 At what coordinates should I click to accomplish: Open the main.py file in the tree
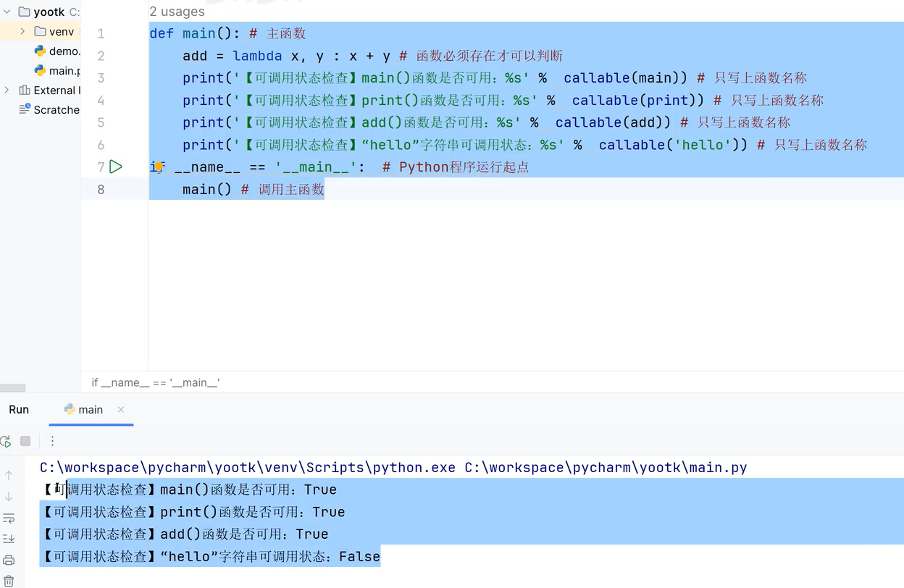(64, 70)
